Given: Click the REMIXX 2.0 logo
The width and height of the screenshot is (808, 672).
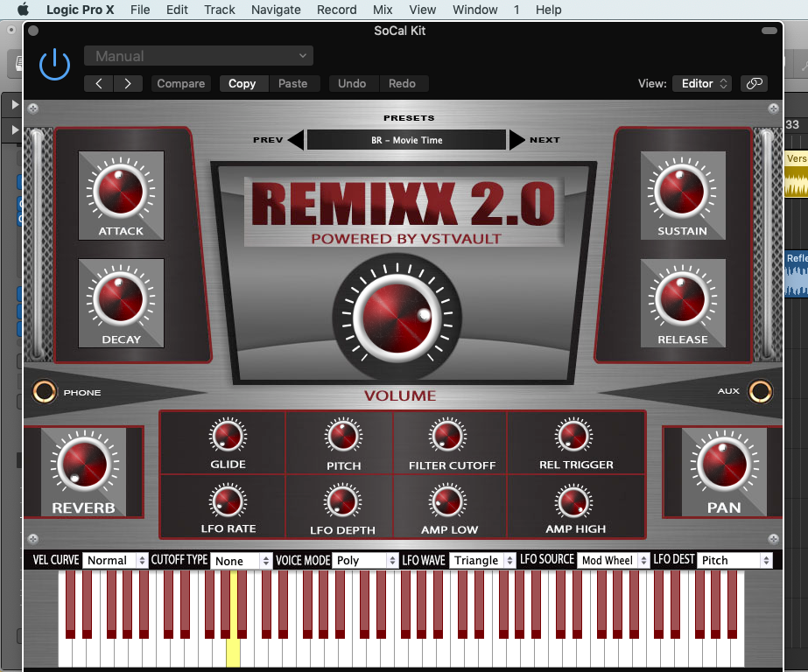Looking at the screenshot, I should 404,212.
